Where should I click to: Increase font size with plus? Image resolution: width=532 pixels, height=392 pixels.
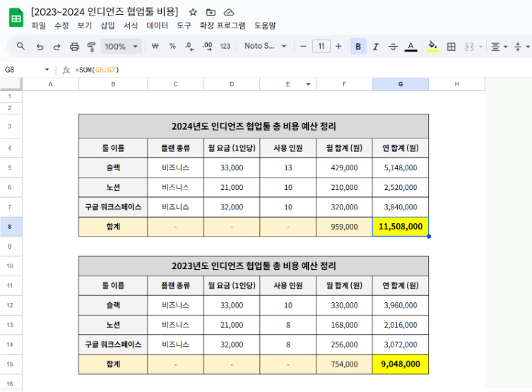[338, 46]
